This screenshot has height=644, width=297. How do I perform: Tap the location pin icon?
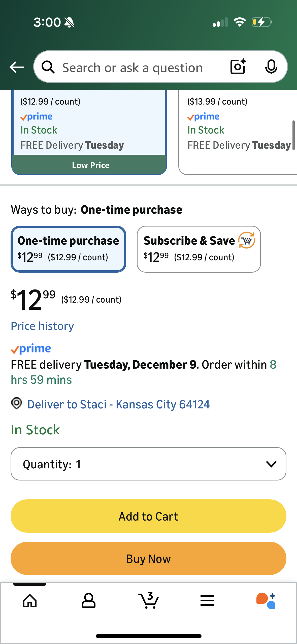click(x=17, y=404)
